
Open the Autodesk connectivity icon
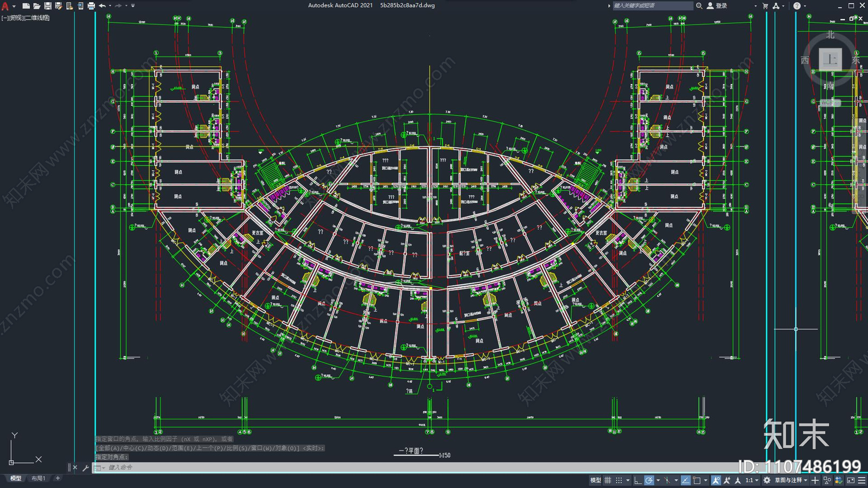776,5
